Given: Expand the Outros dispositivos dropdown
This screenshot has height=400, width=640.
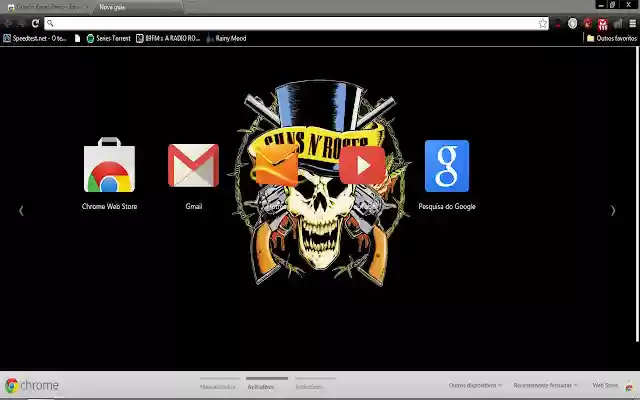Looking at the screenshot, I should click(x=475, y=385).
